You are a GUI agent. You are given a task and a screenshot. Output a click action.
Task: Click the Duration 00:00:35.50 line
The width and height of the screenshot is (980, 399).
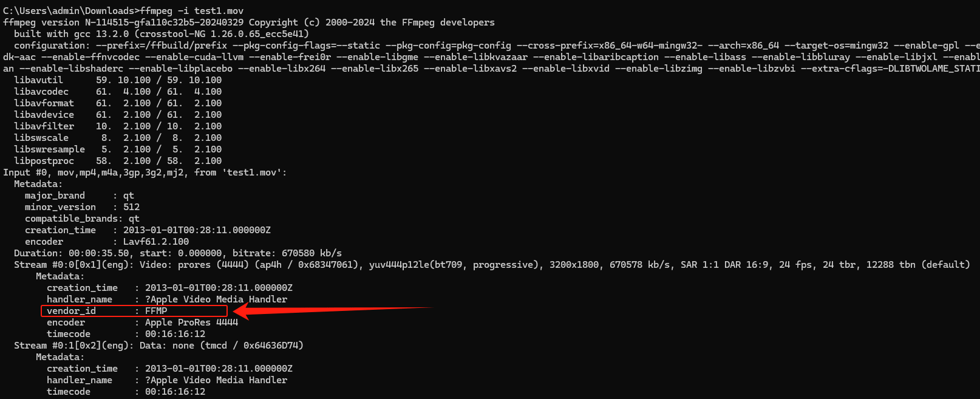(x=177, y=253)
